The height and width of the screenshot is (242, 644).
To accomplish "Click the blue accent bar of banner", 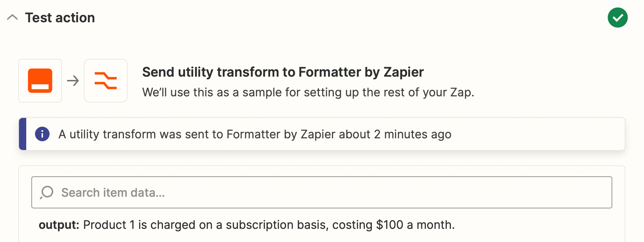I will tap(23, 134).
